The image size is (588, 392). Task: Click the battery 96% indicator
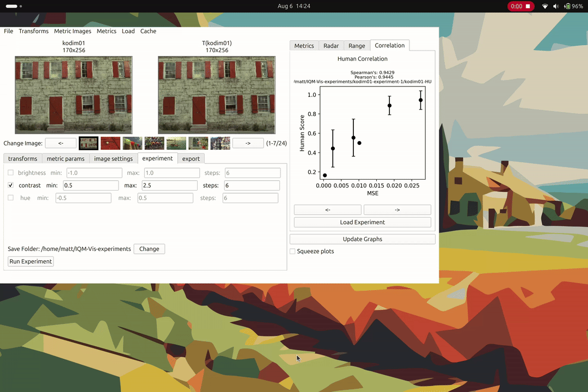(x=574, y=7)
